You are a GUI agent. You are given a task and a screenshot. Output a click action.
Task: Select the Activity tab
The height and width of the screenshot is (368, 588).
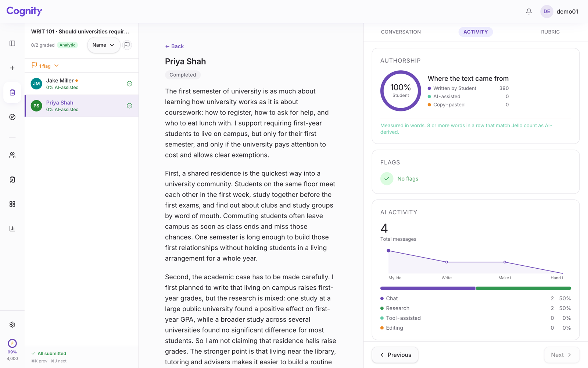coord(476,32)
